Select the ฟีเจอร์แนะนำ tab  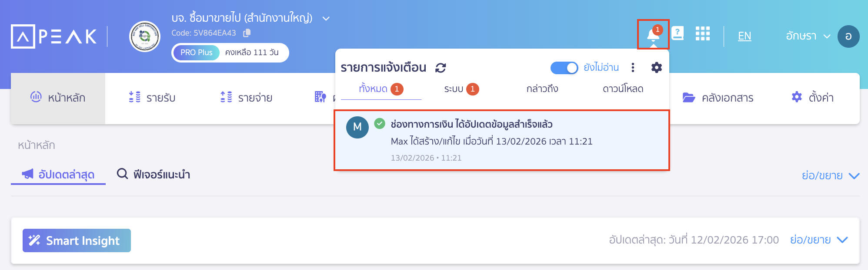pos(154,175)
